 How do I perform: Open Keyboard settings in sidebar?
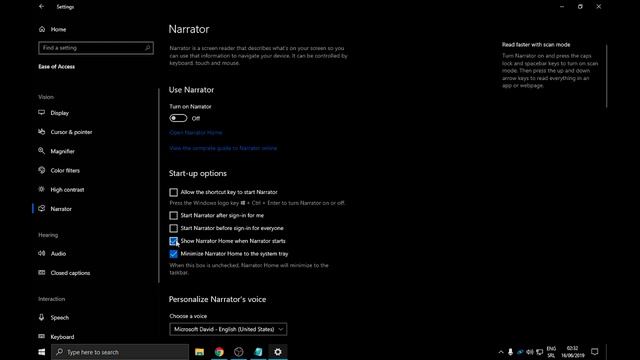pyautogui.click(x=62, y=337)
